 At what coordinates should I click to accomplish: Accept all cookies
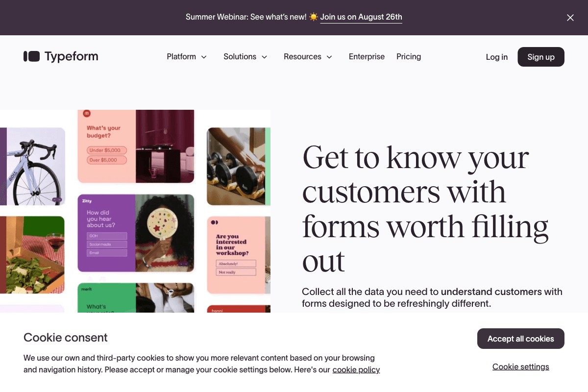pyautogui.click(x=520, y=339)
